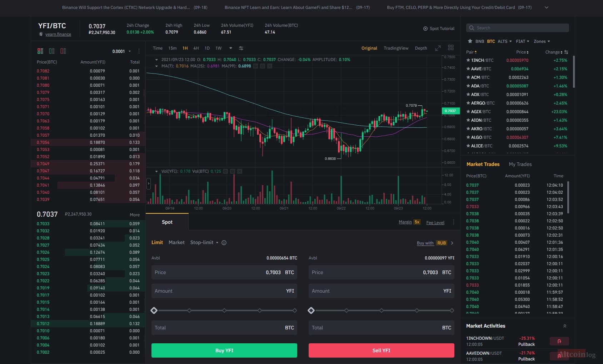Focus the pair Search field
This screenshot has width=603, height=364.
point(518,28)
